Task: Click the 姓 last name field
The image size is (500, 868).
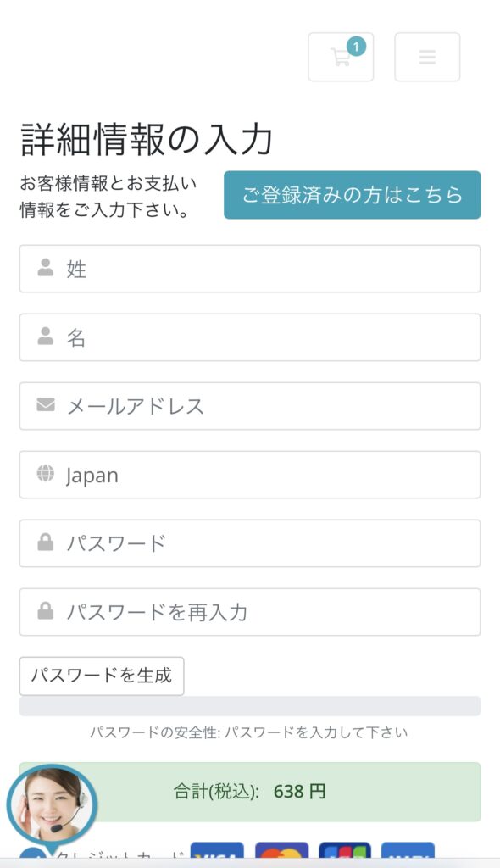Action: [250, 269]
